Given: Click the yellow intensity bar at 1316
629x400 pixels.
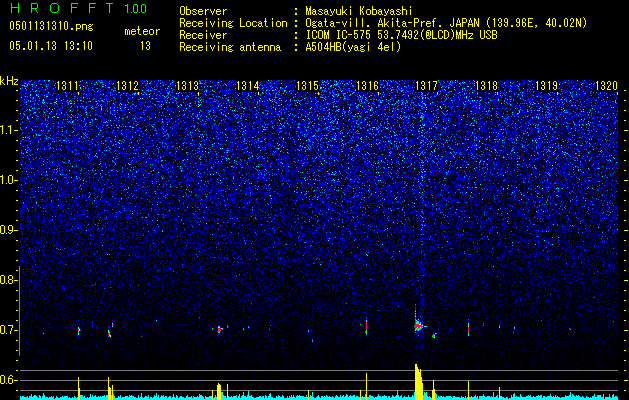Looking at the screenshot, I should [366, 386].
